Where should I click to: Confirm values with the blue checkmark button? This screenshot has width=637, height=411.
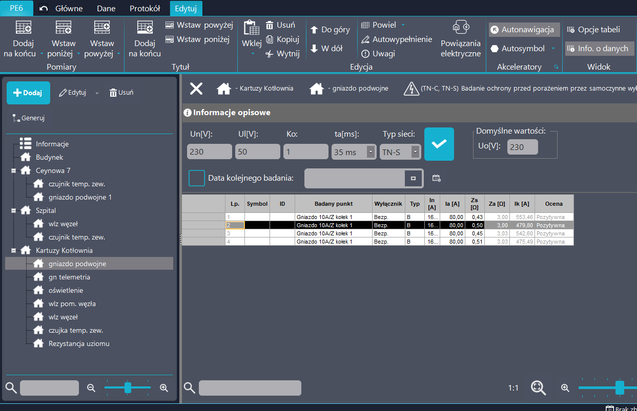(x=437, y=144)
